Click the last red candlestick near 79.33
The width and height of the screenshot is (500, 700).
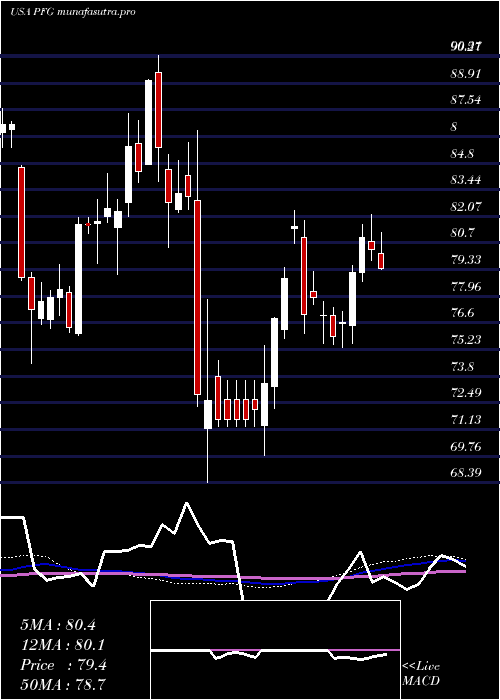click(x=381, y=261)
